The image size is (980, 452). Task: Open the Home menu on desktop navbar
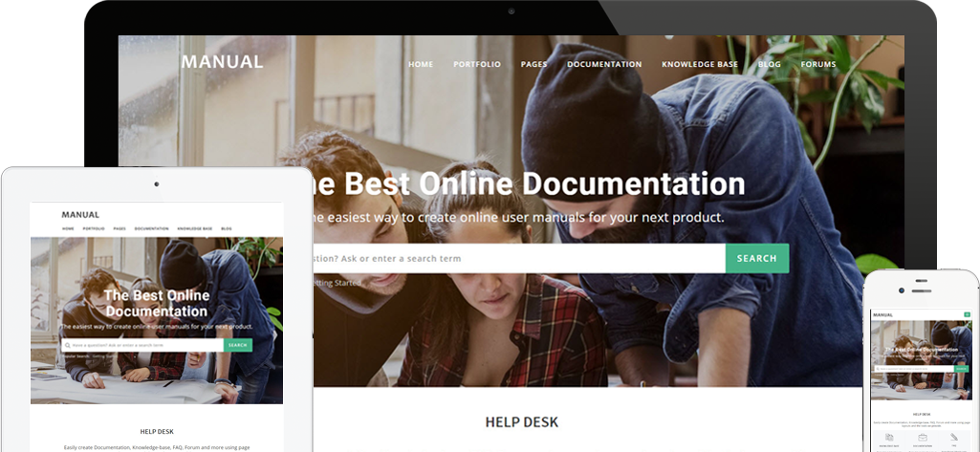421,65
